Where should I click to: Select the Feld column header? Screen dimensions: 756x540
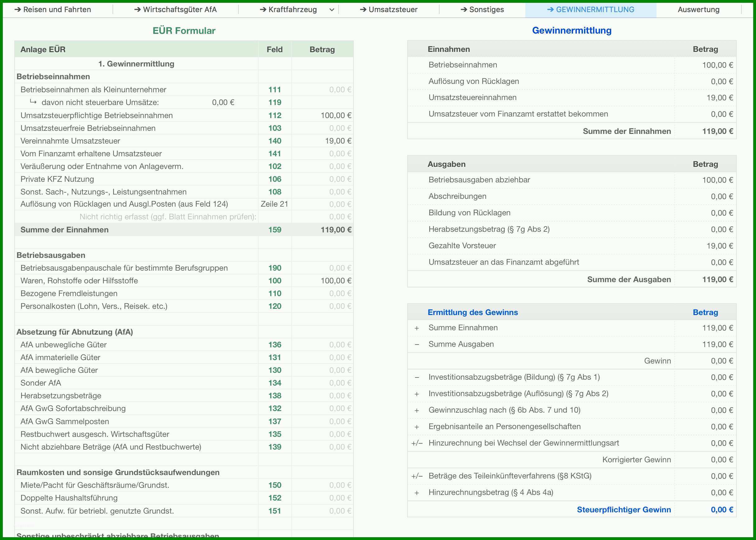pos(274,49)
